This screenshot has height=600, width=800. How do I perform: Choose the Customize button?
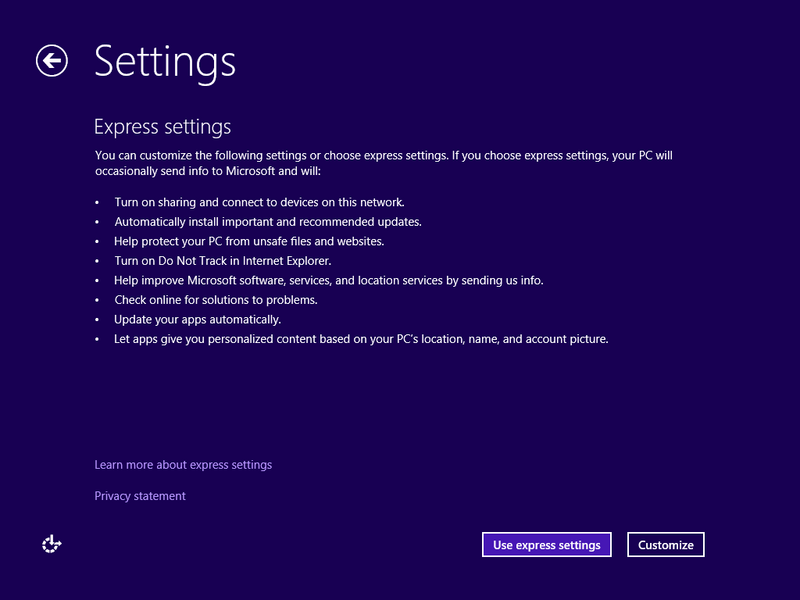tap(665, 544)
